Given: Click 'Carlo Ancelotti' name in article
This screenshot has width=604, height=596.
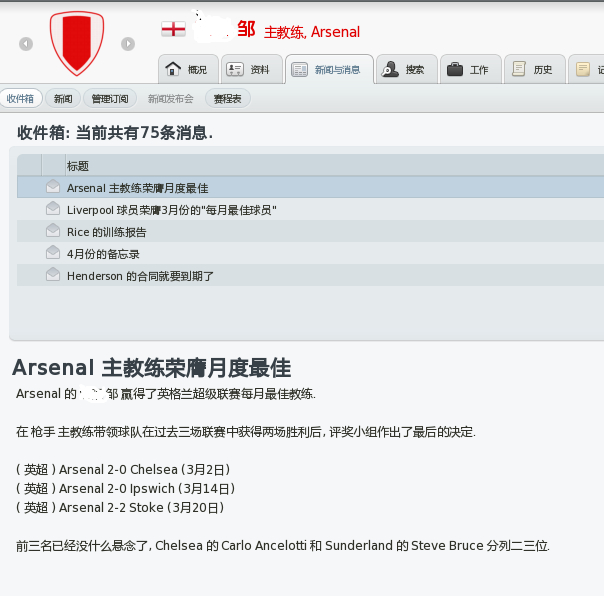Looking at the screenshot, I should point(264,546).
